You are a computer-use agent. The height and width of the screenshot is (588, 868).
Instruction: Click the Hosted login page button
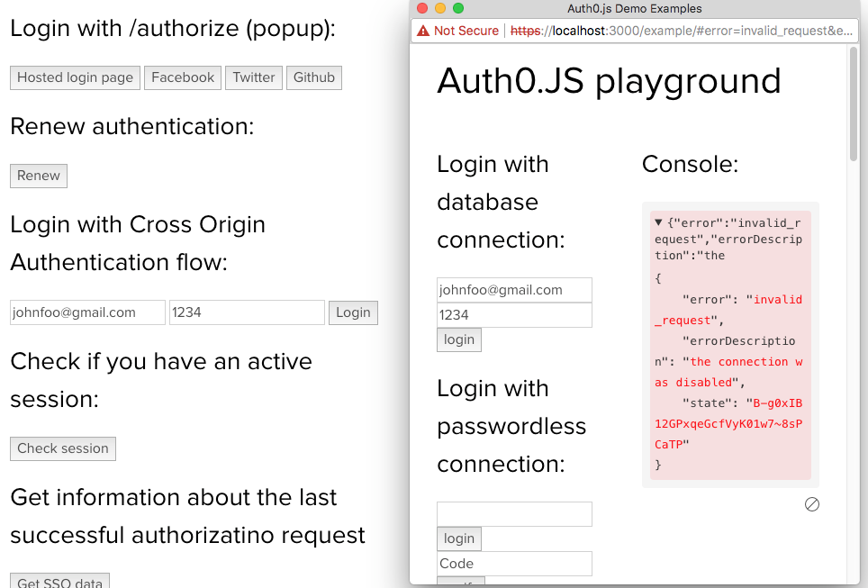[x=76, y=77]
